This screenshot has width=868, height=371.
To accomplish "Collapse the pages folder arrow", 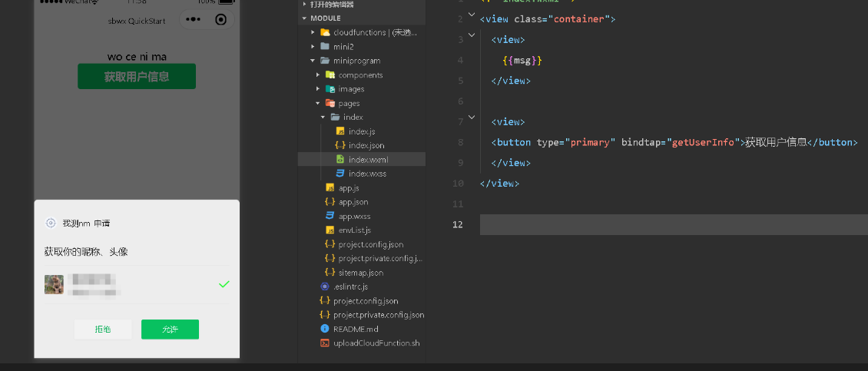I will (318, 103).
